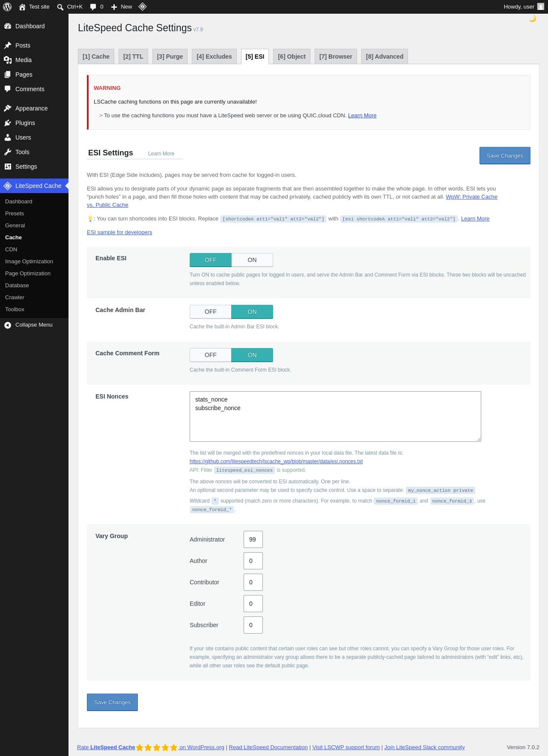Click the user avatar beside Howdy, user
Viewport: 548px width, 756px height.
click(541, 6)
